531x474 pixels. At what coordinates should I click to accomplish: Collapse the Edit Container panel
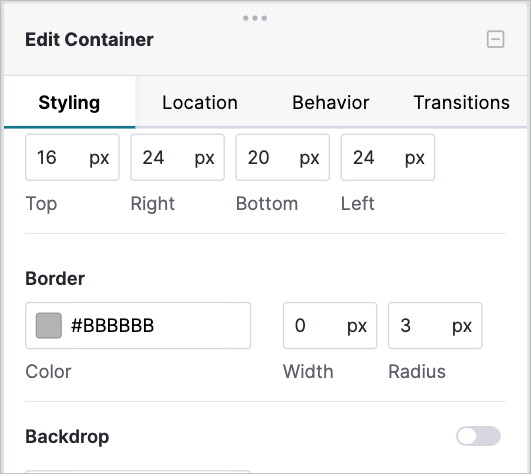coord(495,39)
